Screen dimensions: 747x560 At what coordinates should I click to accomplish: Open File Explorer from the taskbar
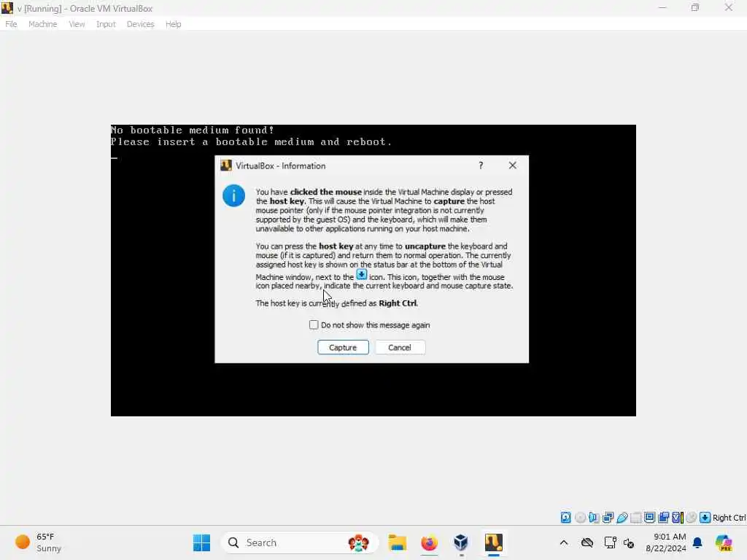pos(397,542)
